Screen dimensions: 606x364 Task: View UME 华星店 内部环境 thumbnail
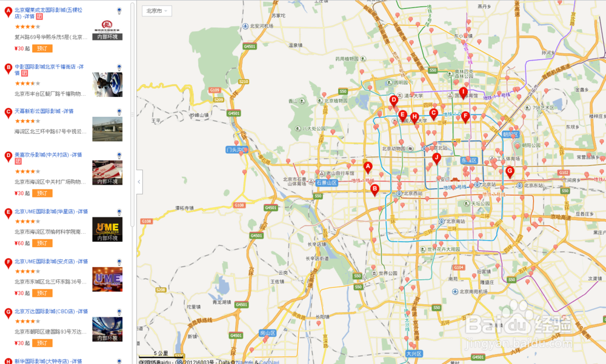107,230
